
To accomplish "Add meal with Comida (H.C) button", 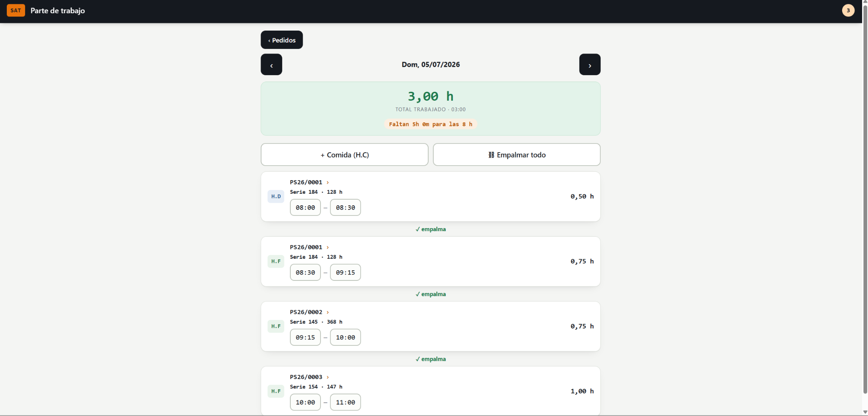I will 345,155.
